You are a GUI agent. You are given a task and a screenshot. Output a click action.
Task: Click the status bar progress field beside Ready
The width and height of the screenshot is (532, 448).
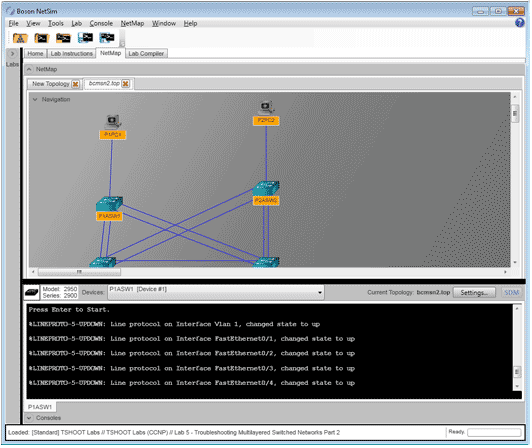[x=494, y=432]
